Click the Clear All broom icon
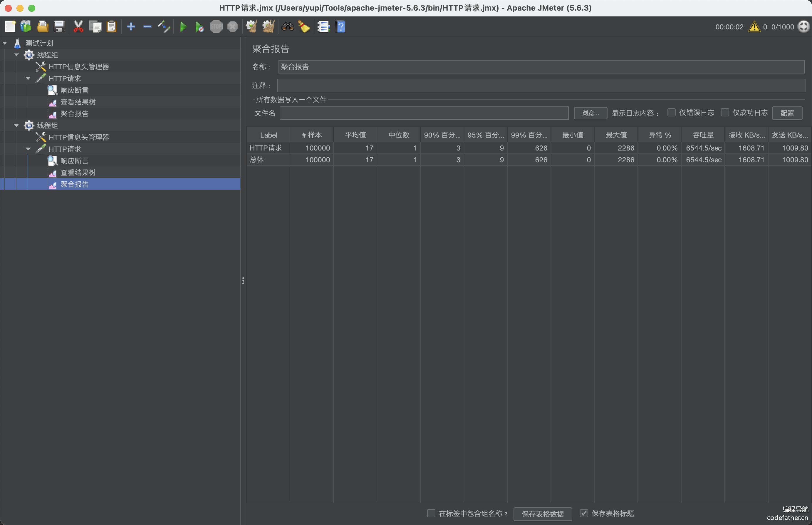812x525 pixels. (x=269, y=26)
